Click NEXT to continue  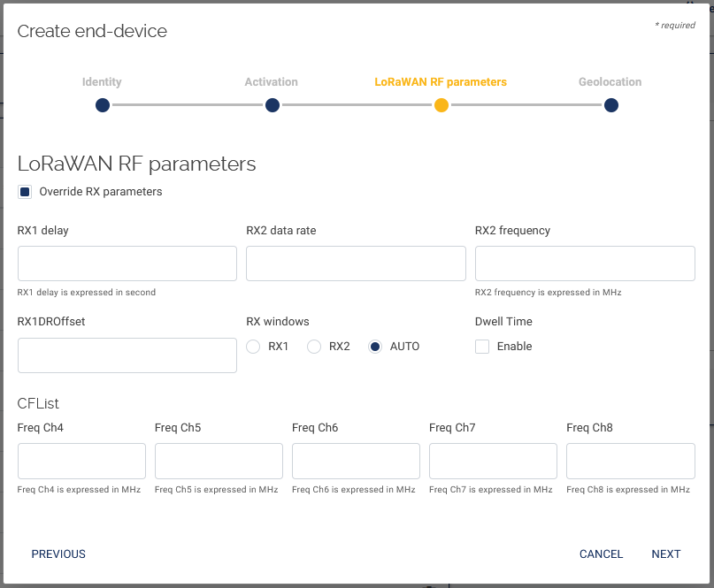point(665,554)
